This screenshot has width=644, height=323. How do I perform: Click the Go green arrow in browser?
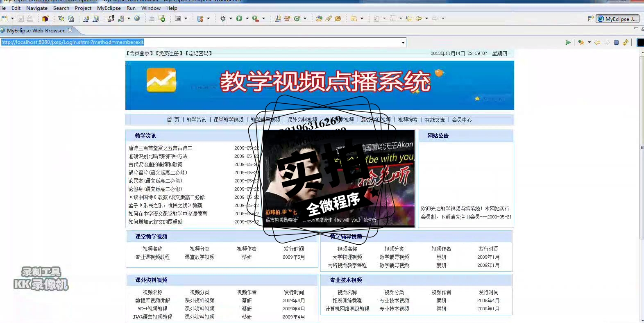tap(568, 42)
